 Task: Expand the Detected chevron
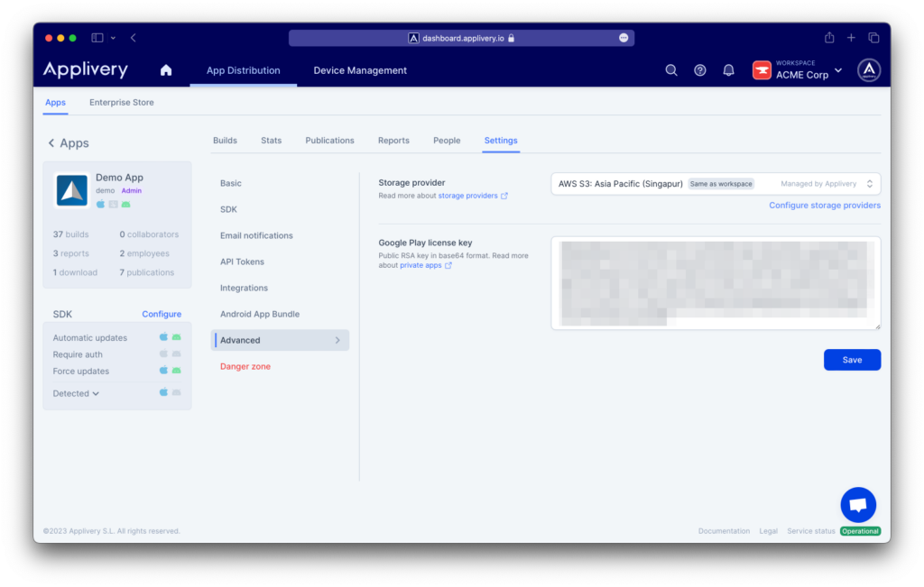[96, 393]
